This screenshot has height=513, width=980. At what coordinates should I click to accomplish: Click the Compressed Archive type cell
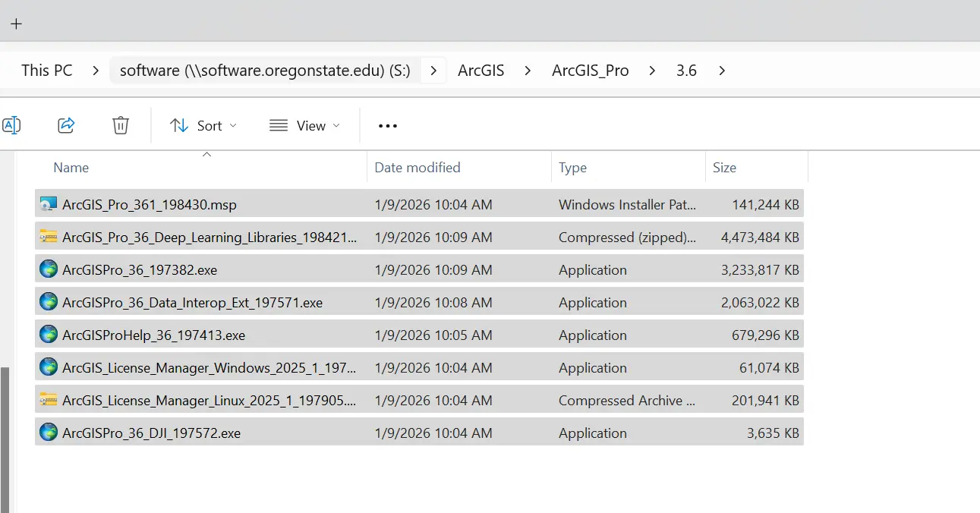(x=627, y=400)
